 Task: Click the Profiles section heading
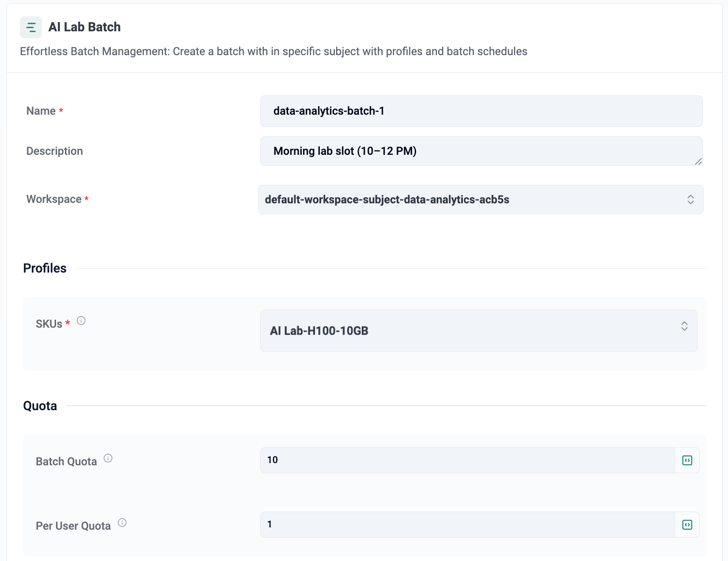coord(45,268)
